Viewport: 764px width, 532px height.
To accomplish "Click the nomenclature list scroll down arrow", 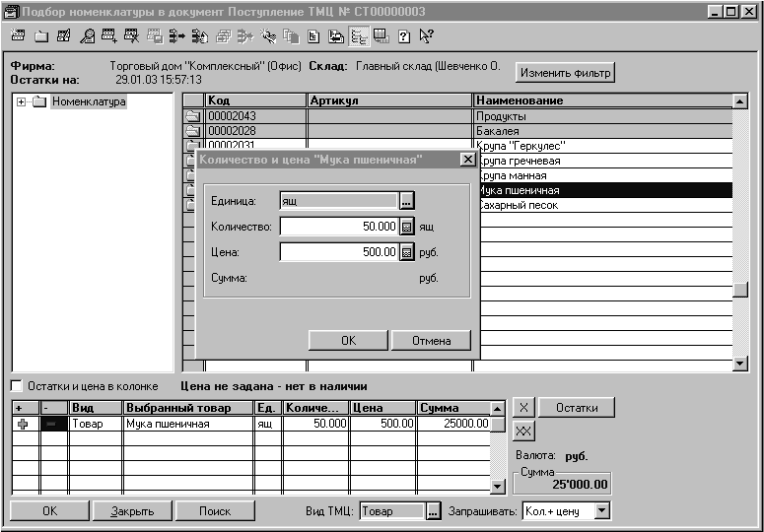I will pyautogui.click(x=740, y=364).
